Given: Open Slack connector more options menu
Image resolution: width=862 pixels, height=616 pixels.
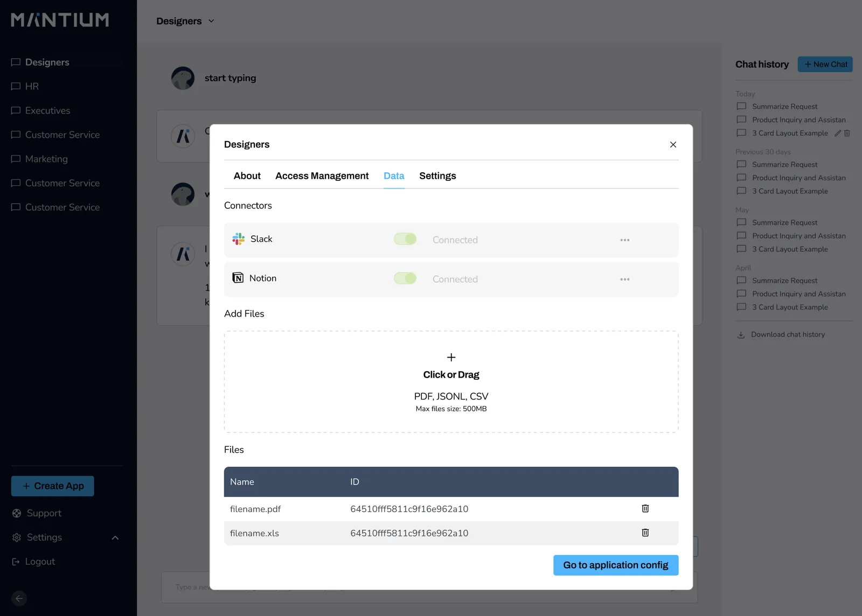Looking at the screenshot, I should coord(624,240).
